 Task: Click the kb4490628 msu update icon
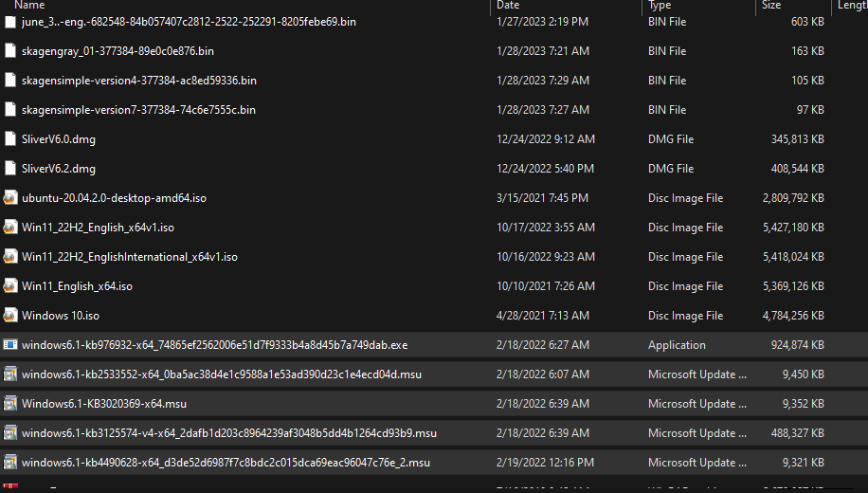[x=10, y=462]
